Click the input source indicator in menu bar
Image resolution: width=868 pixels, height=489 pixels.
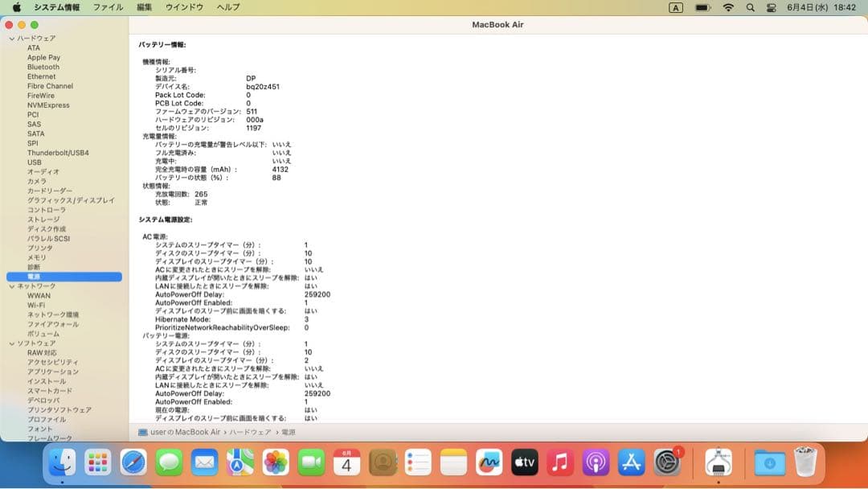point(678,7)
